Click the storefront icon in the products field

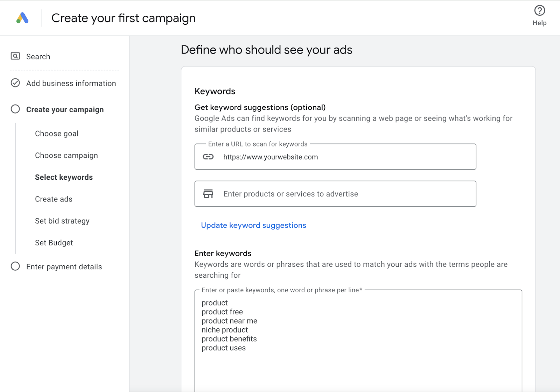click(x=209, y=194)
